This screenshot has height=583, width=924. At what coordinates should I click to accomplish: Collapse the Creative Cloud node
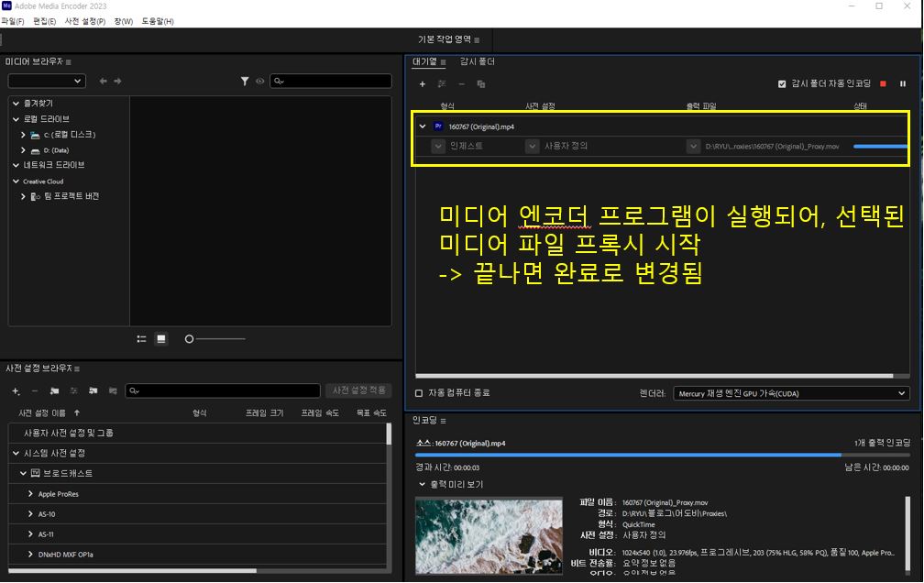(16, 181)
